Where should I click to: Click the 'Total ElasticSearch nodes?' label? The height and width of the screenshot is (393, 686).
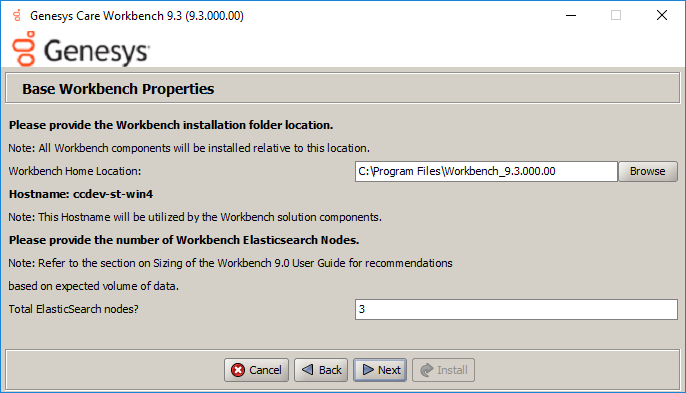(x=74, y=309)
